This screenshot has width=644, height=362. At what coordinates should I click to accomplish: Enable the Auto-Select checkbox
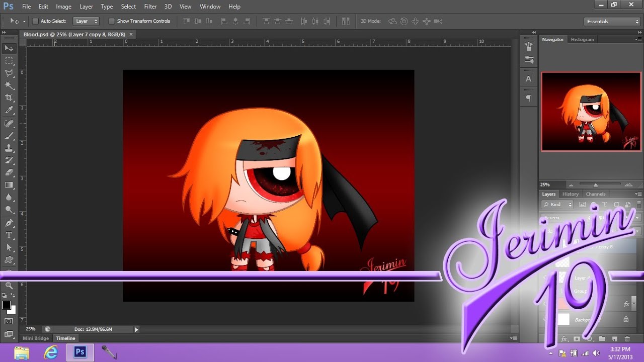tap(35, 21)
